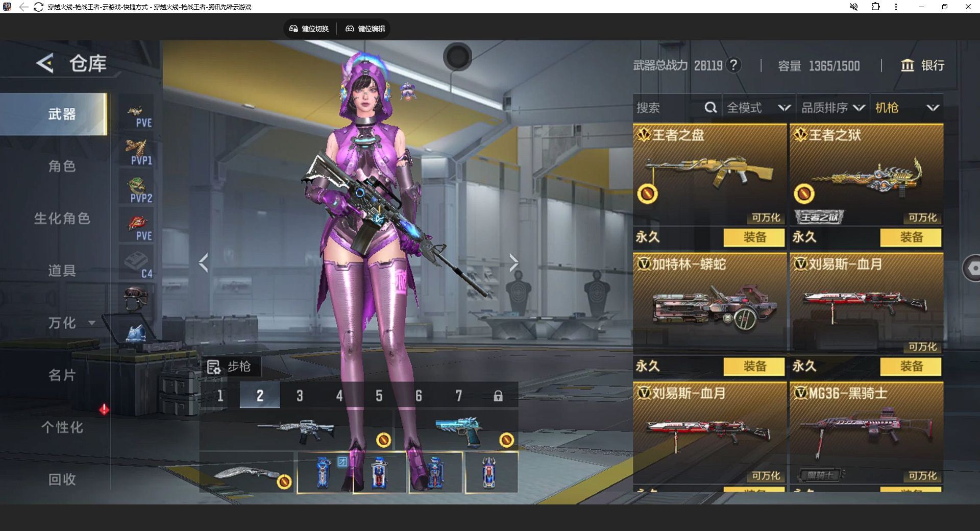Image resolution: width=980 pixels, height=531 pixels.
Task: Click 键位编辑 key layout edit
Action: (x=365, y=29)
